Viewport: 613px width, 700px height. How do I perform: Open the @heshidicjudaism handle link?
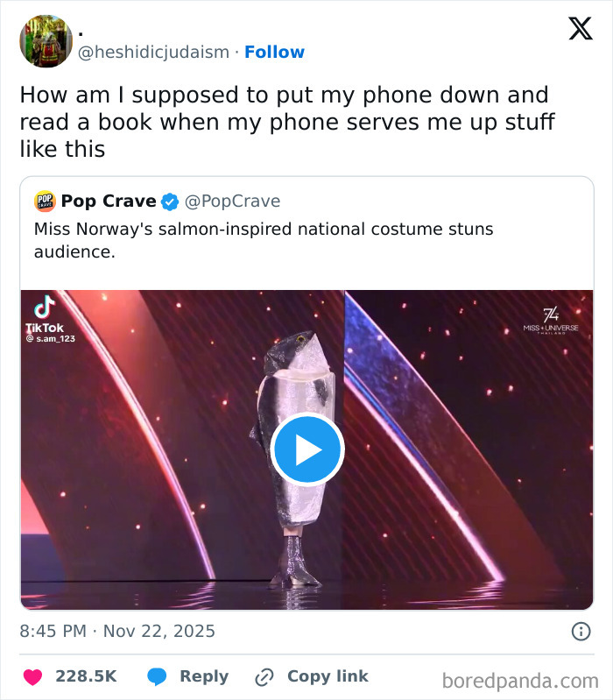click(156, 53)
